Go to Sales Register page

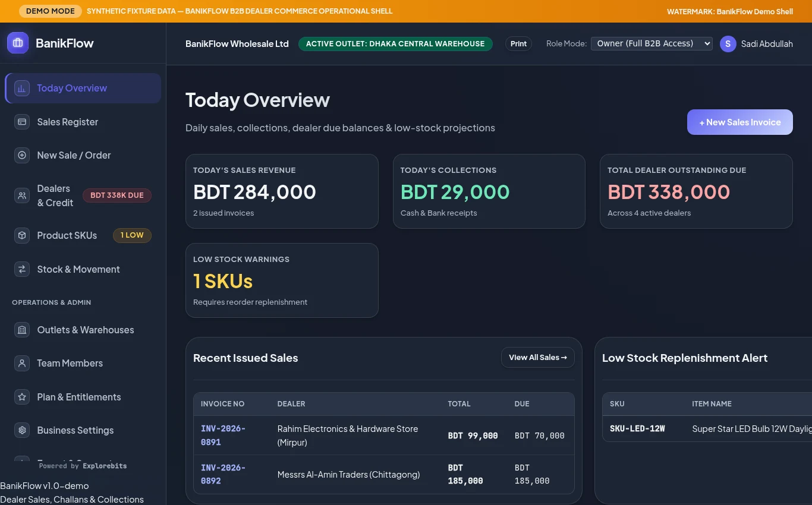click(83, 122)
